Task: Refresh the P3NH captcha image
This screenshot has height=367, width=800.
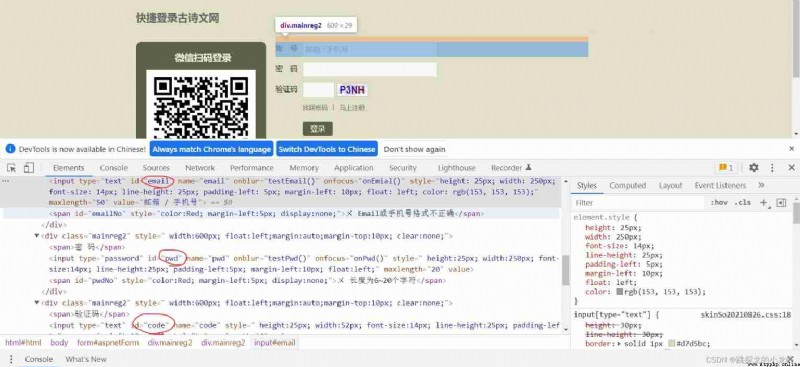Action: (x=352, y=90)
